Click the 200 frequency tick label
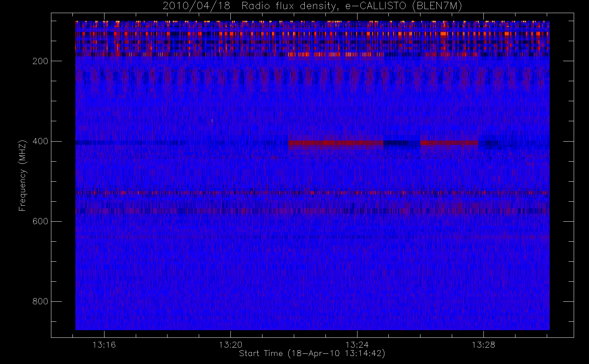Image resolution: width=589 pixels, height=364 pixels. [x=40, y=61]
